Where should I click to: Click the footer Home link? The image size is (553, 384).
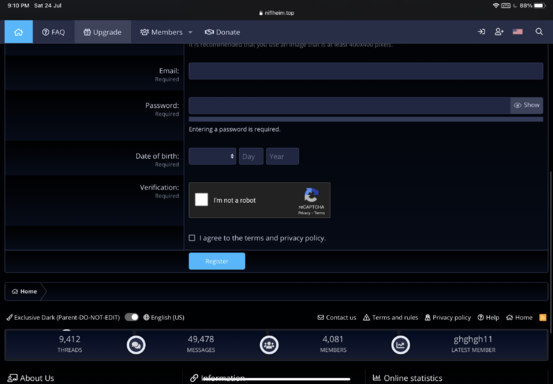coord(519,318)
